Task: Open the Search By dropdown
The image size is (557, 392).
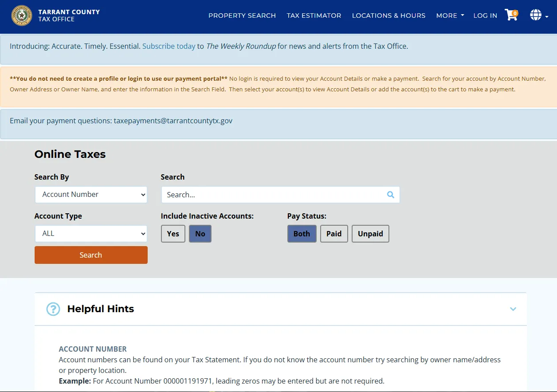Action: coord(91,195)
